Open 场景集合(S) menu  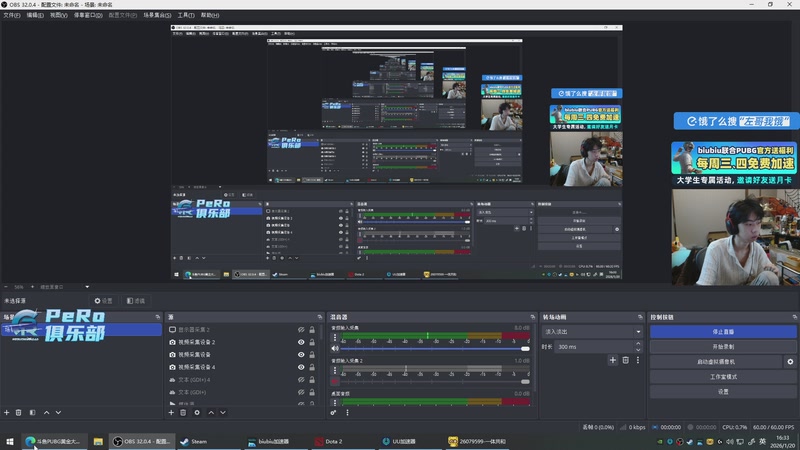point(157,15)
